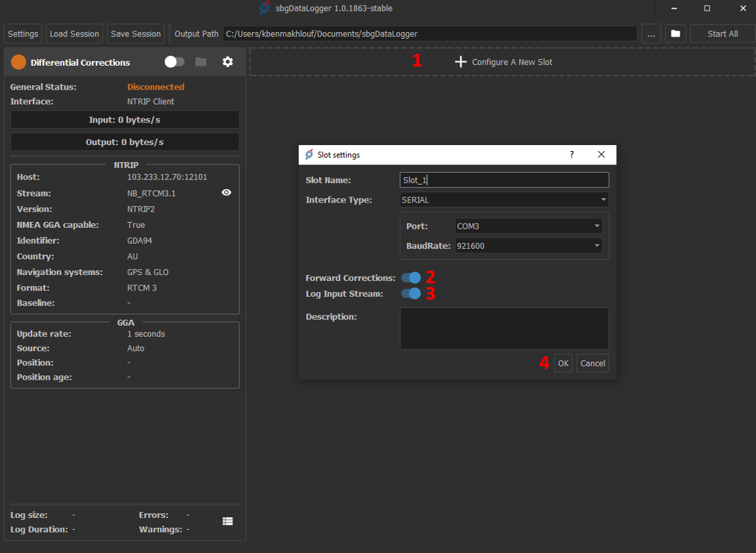Open the BaudRate dropdown
The image size is (756, 553).
[528, 245]
